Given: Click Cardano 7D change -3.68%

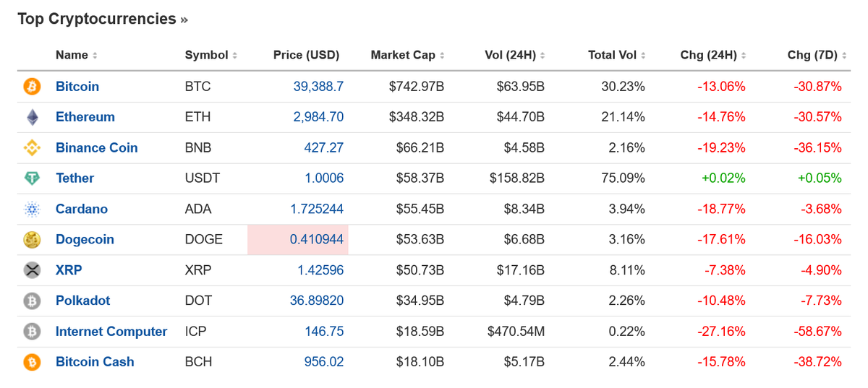Looking at the screenshot, I should click(821, 210).
